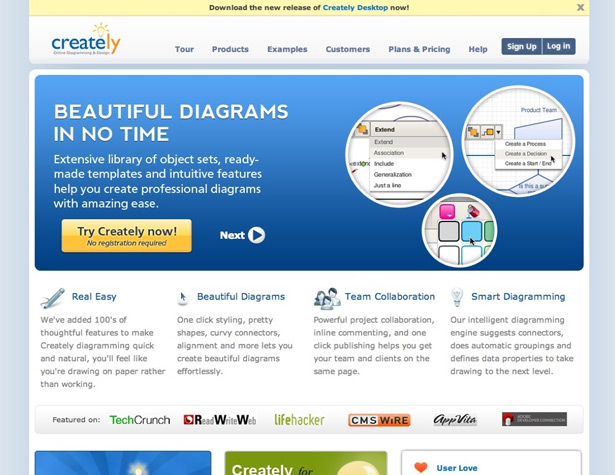Click the cursor icon beside Beautiful Diagrams
Image resolution: width=615 pixels, height=475 pixels.
(x=182, y=298)
